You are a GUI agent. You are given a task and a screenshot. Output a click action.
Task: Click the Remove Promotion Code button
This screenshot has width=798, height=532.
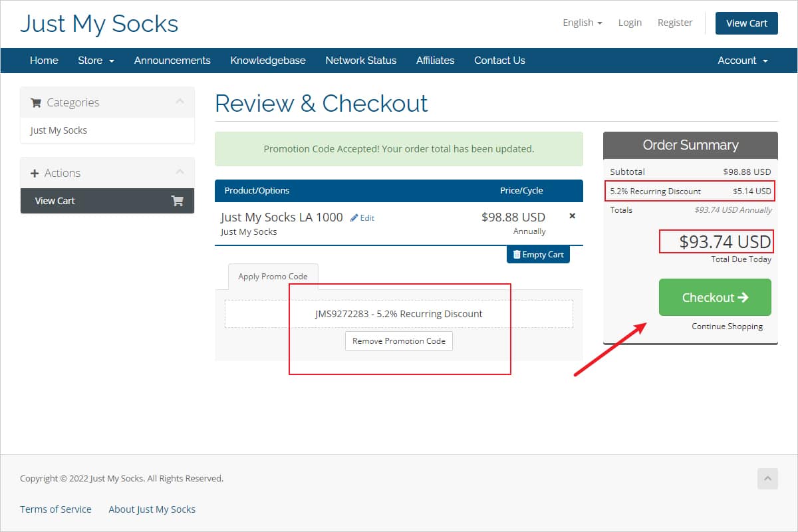[398, 341]
